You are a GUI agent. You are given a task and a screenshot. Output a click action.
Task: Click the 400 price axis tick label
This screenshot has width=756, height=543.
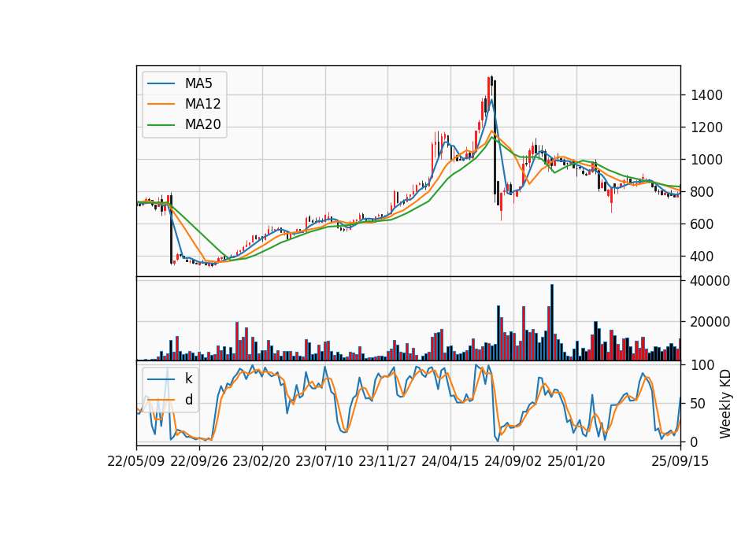click(702, 257)
